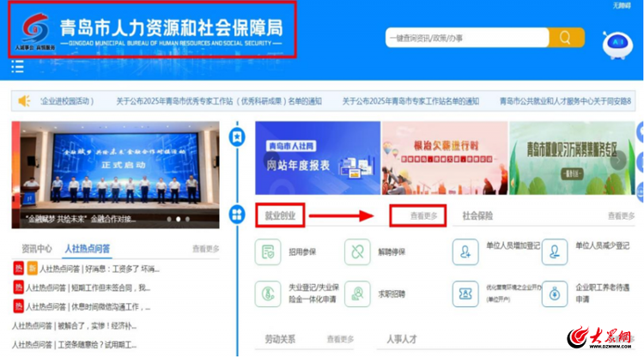Select the 人社热点问答 tab
644x357 pixels.
click(88, 249)
